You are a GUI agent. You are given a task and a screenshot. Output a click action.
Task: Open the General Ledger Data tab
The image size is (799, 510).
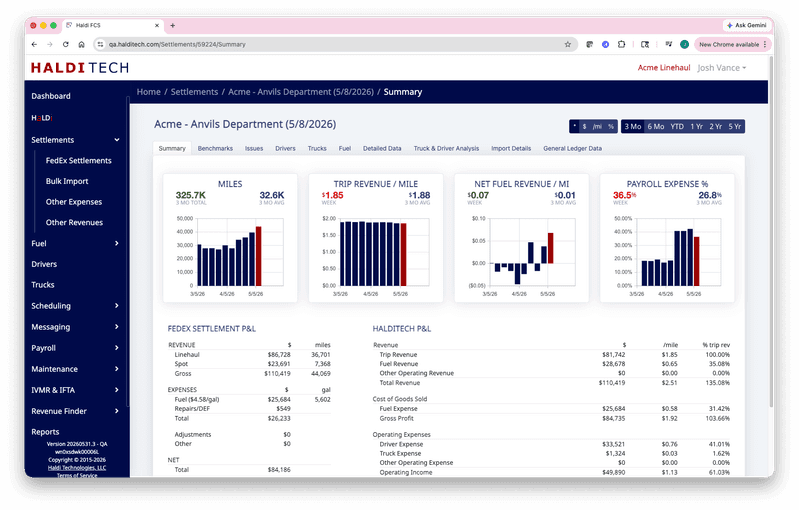coord(572,148)
